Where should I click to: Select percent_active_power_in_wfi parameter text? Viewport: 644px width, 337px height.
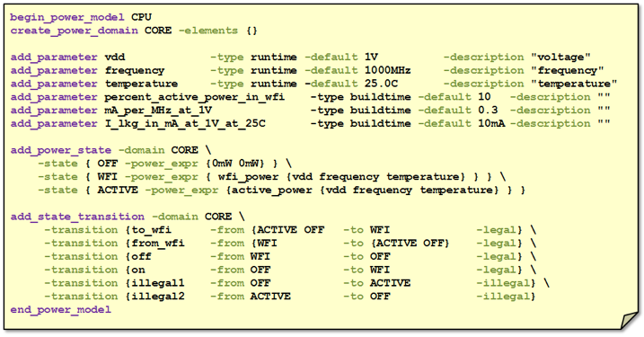(195, 97)
